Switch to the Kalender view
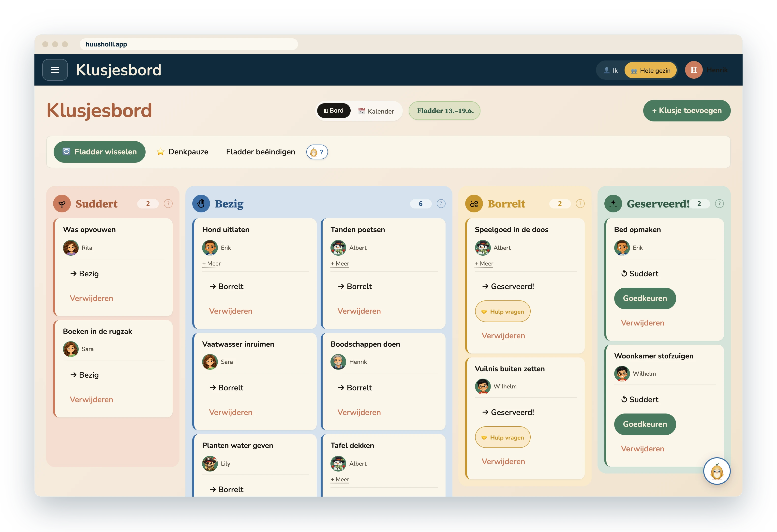The height and width of the screenshot is (532, 777). pyautogui.click(x=376, y=111)
